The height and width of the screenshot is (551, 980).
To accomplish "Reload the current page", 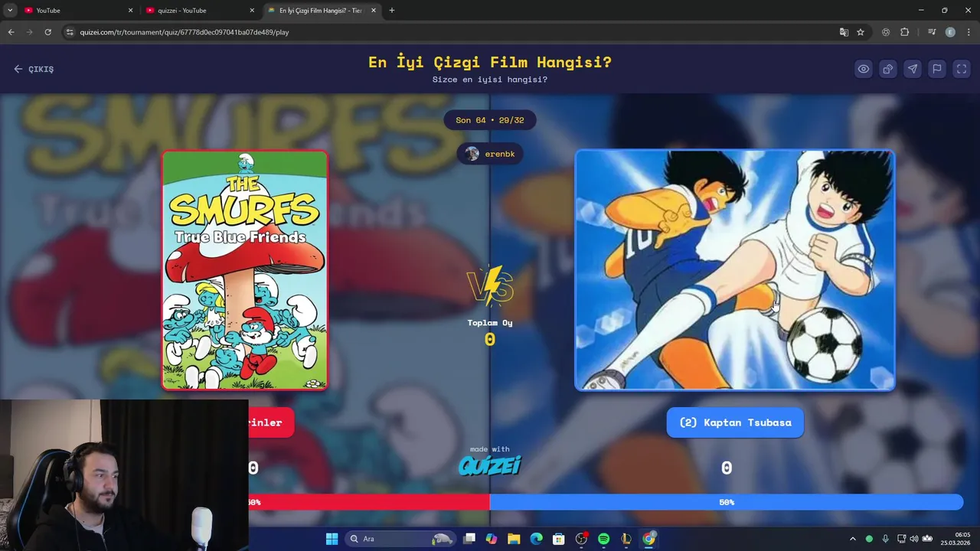I will pyautogui.click(x=47, y=32).
